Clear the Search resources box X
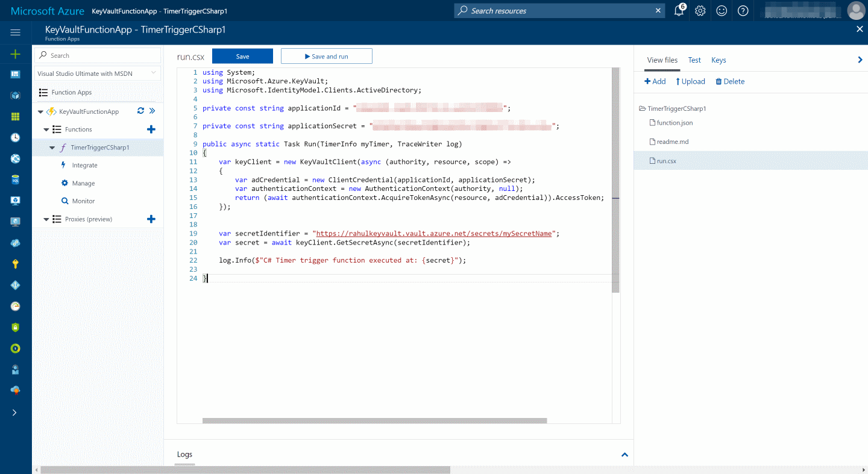 coord(658,10)
